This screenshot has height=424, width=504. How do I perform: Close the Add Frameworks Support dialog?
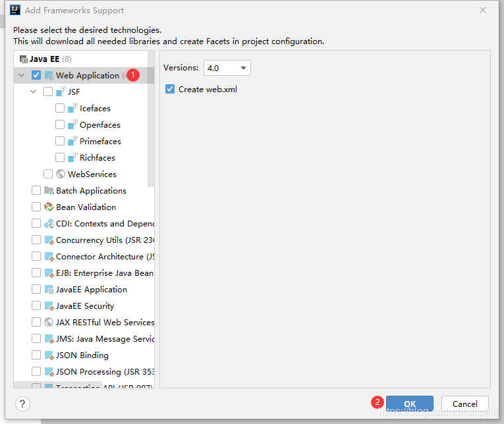coord(482,10)
